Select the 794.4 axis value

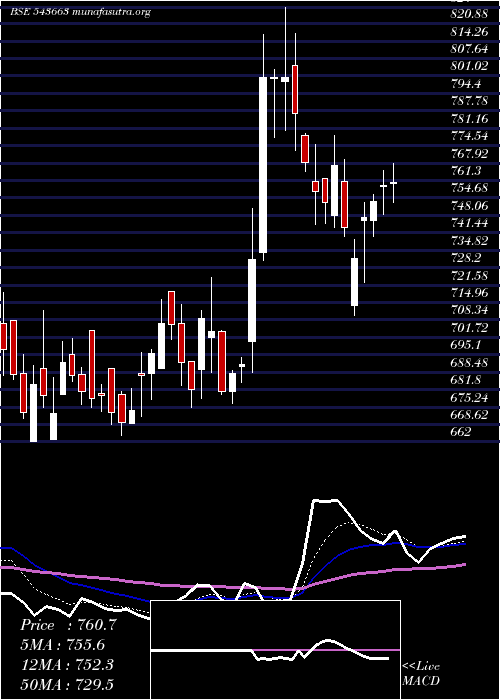tap(466, 83)
